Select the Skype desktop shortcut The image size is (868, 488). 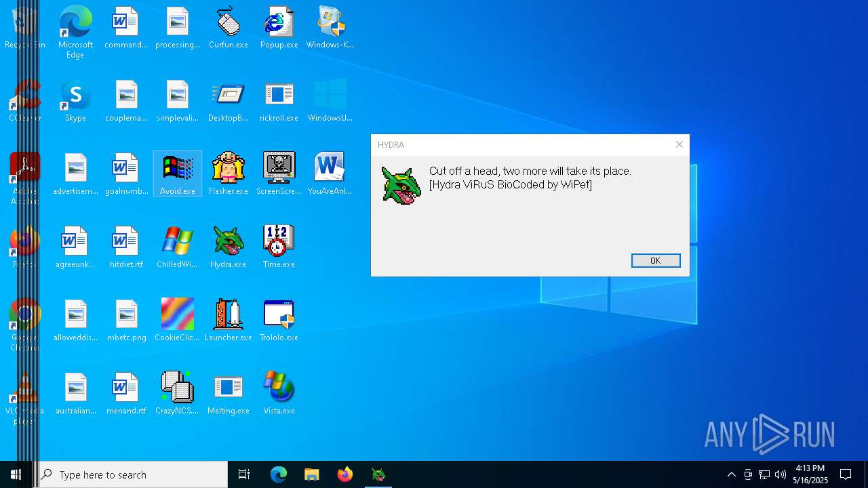pyautogui.click(x=75, y=101)
